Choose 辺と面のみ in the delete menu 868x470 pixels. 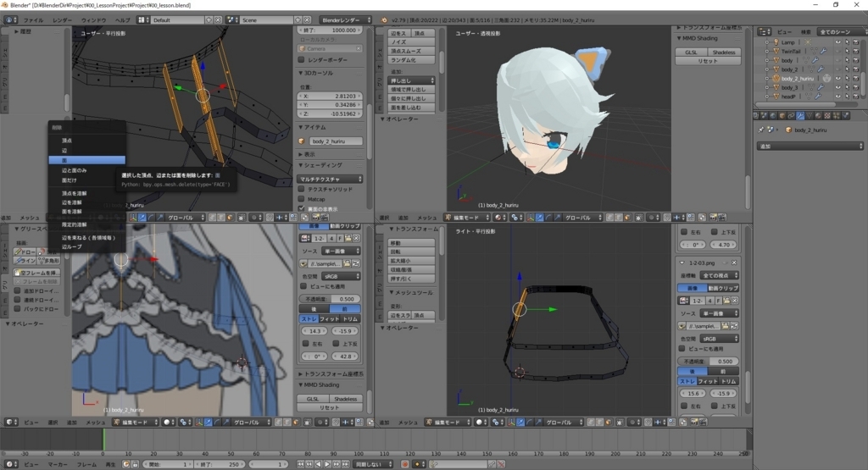[x=74, y=170]
